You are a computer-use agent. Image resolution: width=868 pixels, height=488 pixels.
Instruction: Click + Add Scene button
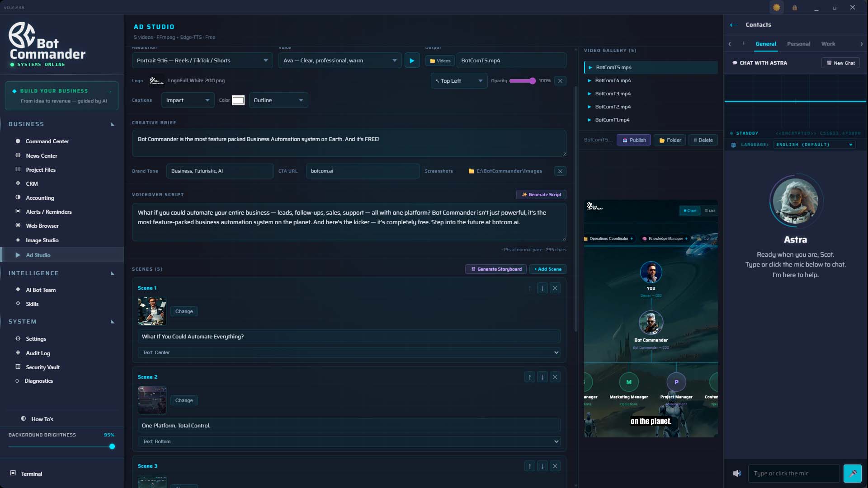coord(547,269)
